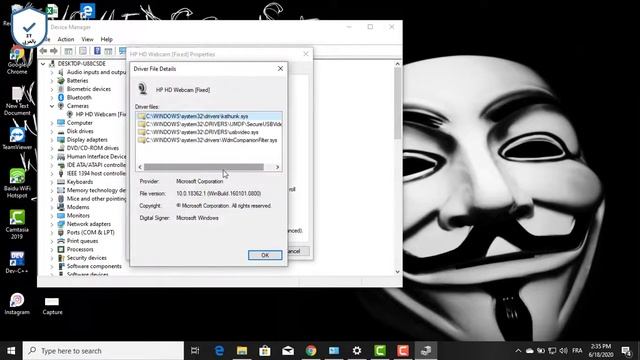Expand the Bluetooth category
This screenshot has width=640, height=360.
click(52, 98)
